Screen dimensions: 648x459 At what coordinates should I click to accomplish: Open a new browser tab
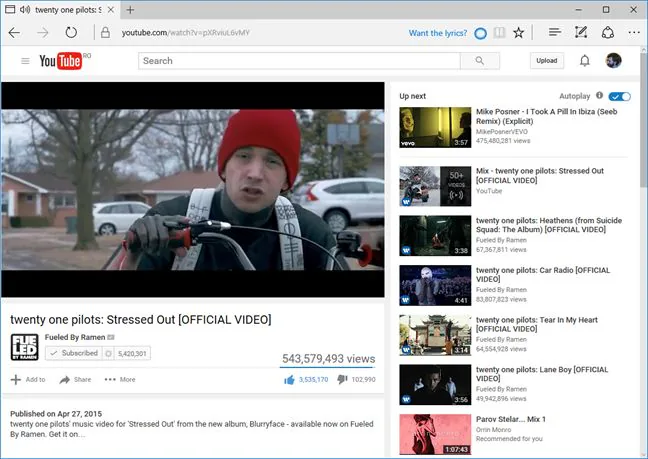(130, 10)
